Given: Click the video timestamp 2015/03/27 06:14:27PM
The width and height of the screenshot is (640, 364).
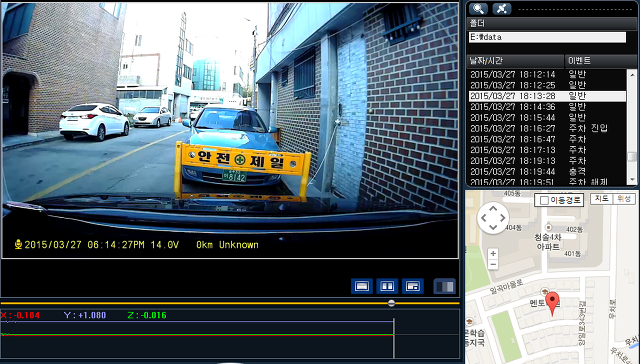Looking at the screenshot, I should click(84, 245).
